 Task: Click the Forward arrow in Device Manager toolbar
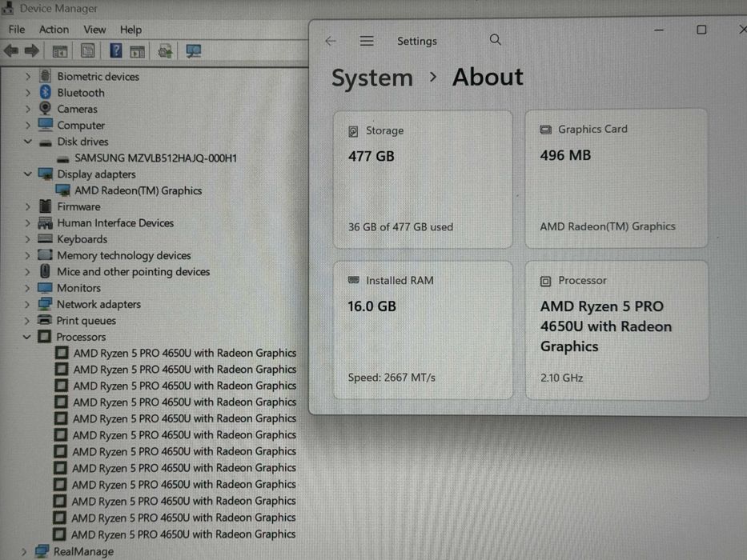tap(32, 50)
